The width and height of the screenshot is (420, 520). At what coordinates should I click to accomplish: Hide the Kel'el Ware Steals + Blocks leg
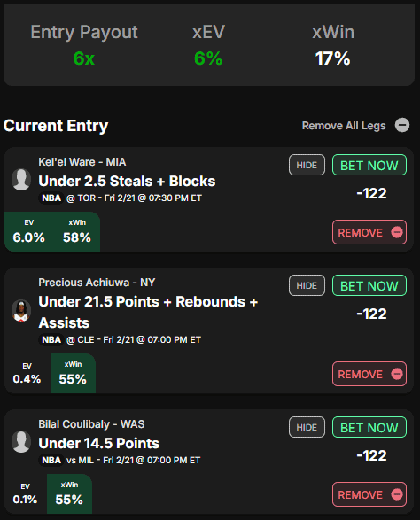tap(307, 165)
